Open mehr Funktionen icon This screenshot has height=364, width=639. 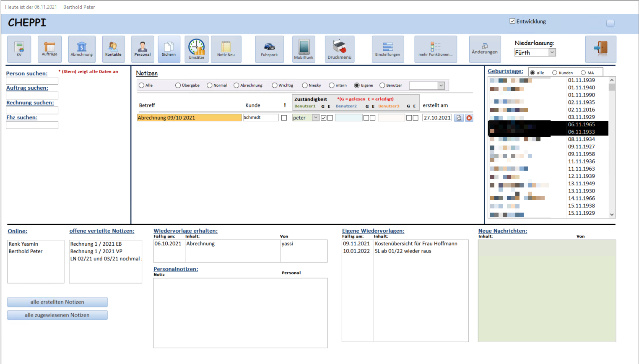click(436, 49)
